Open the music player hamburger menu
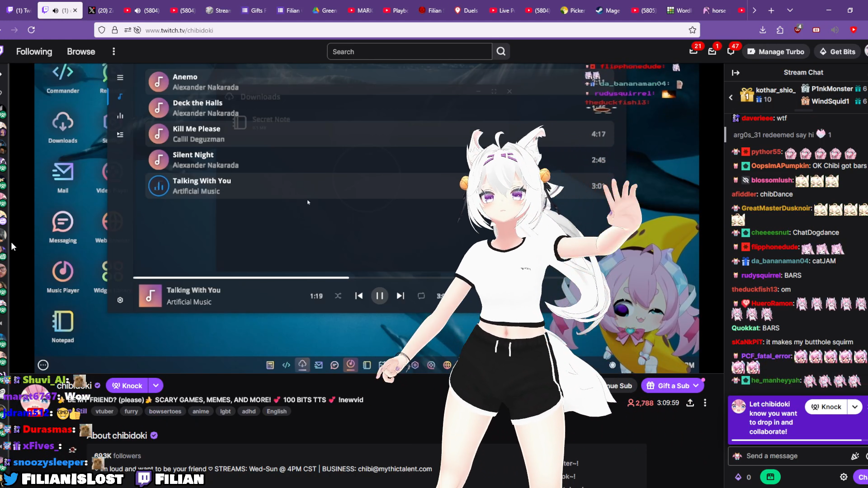The image size is (868, 488). point(120,78)
